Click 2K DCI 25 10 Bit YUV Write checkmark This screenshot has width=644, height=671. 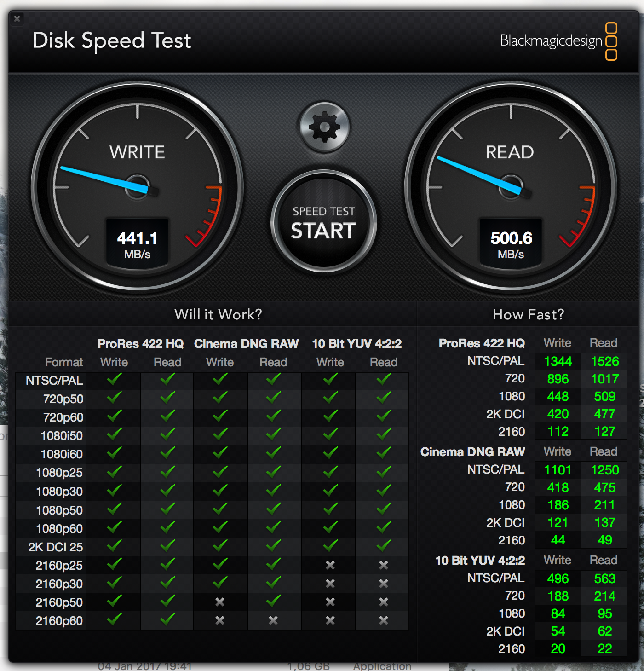pyautogui.click(x=330, y=546)
